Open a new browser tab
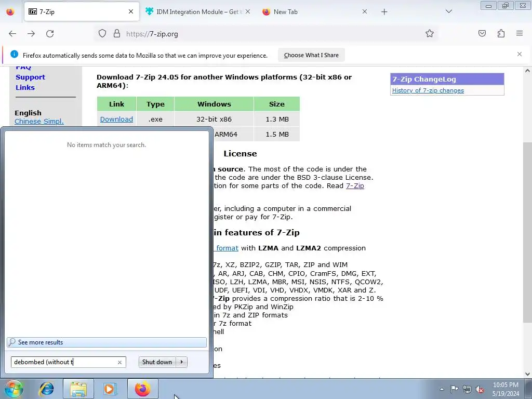Viewport: 532px width, 399px height. pyautogui.click(x=384, y=12)
